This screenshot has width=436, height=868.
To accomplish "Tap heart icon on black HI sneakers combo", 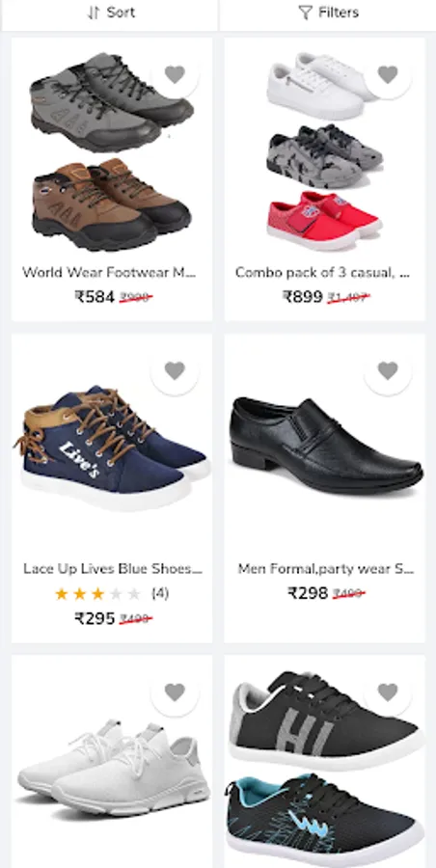I will pyautogui.click(x=388, y=692).
